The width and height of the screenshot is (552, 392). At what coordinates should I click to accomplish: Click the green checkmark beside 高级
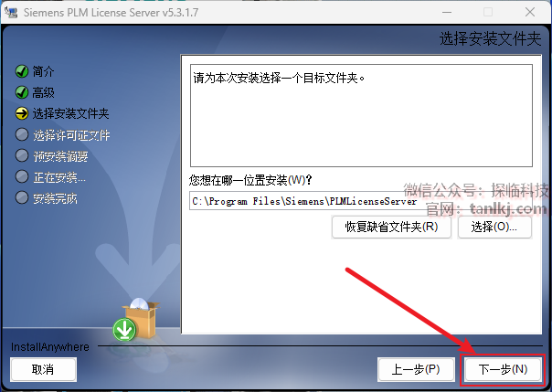[22, 92]
